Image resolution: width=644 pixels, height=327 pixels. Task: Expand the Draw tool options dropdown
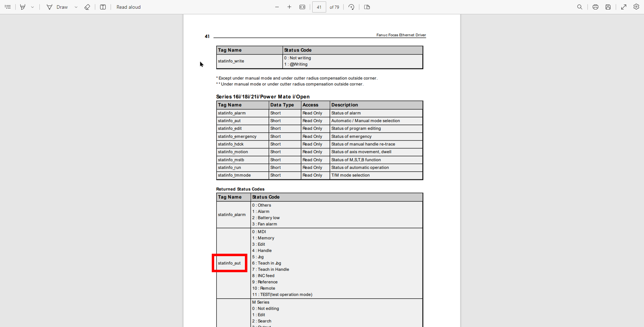pos(76,7)
